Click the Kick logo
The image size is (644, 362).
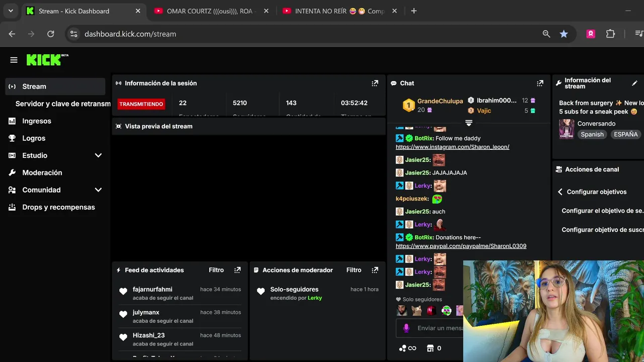[x=47, y=60]
